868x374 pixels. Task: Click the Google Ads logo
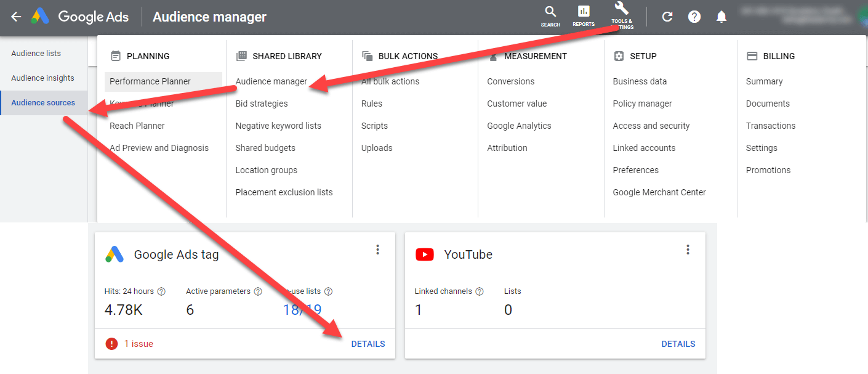[x=41, y=17]
